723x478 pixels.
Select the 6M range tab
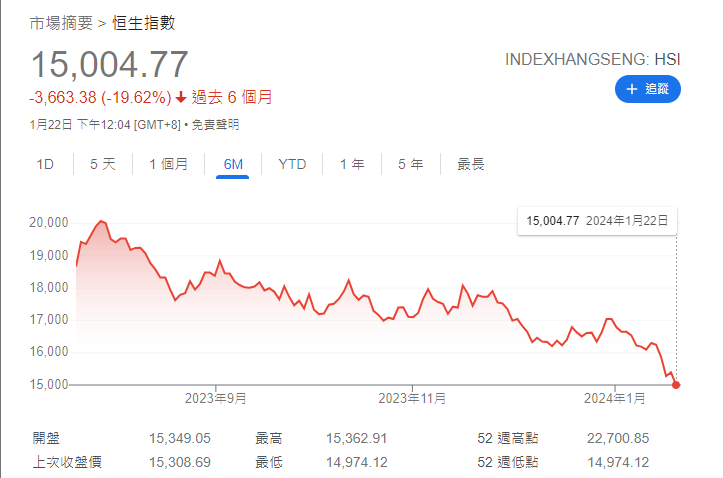232,164
